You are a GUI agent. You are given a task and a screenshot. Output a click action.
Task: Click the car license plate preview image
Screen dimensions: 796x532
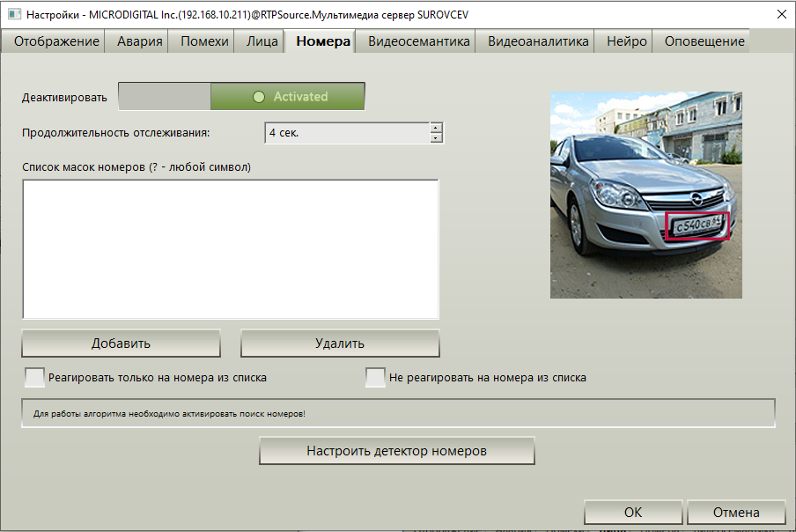click(646, 195)
